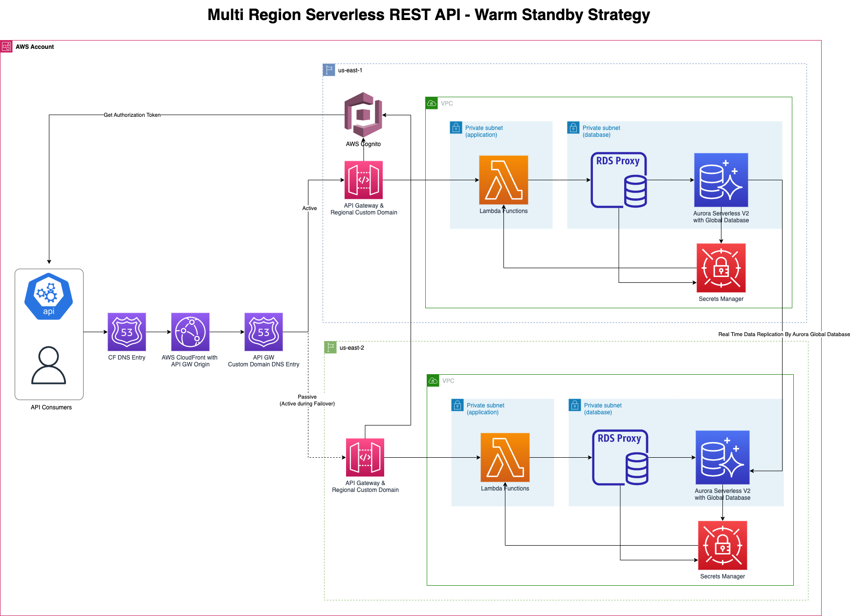850x616 pixels.
Task: Click the us-east-1 Lambda Functions icon
Action: click(503, 180)
